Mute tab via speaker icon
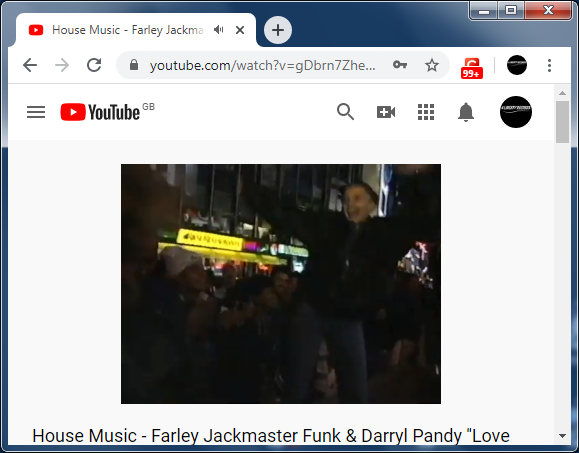The image size is (579, 453). click(219, 30)
